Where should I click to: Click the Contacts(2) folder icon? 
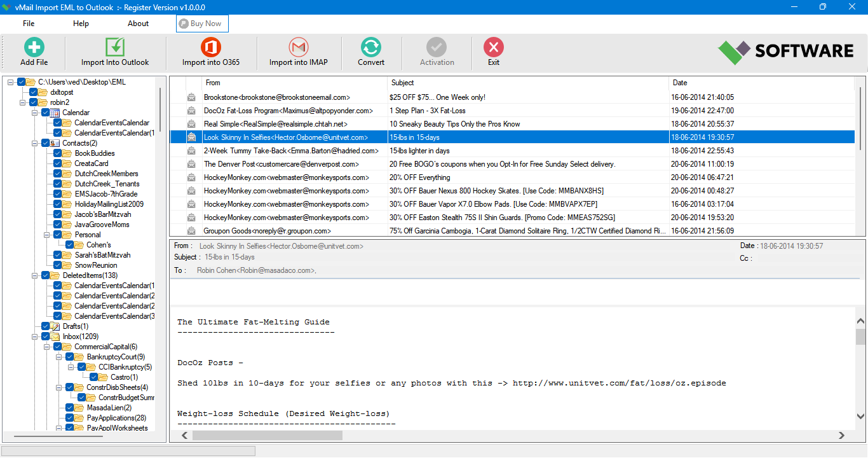55,143
